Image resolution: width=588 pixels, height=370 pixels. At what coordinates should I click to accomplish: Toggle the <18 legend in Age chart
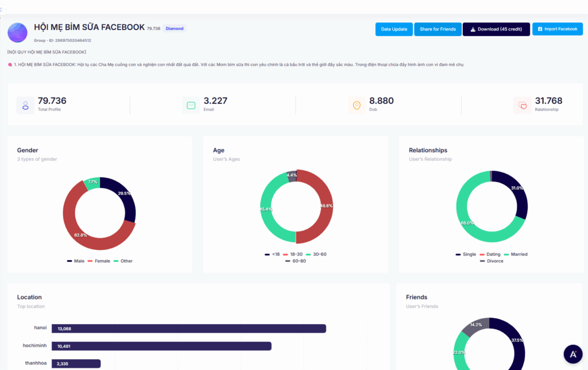(x=272, y=255)
